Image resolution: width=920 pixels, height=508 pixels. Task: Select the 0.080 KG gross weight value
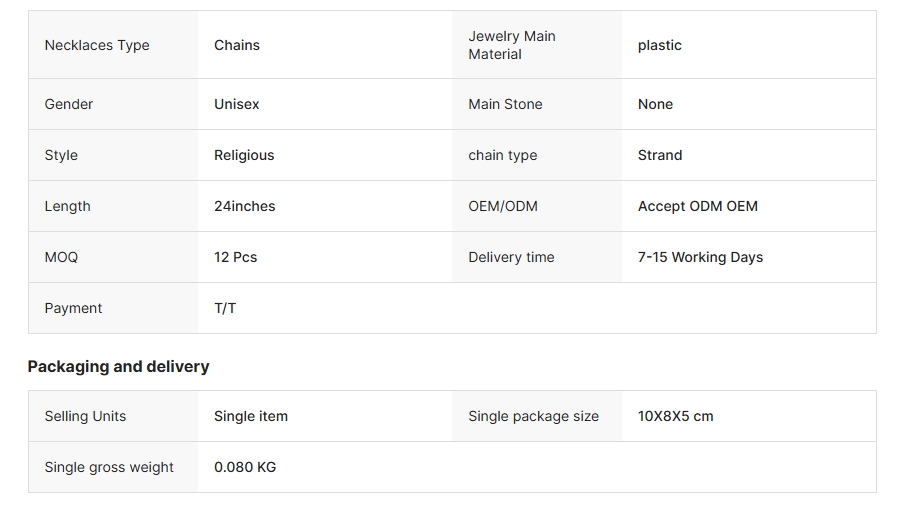(x=245, y=467)
